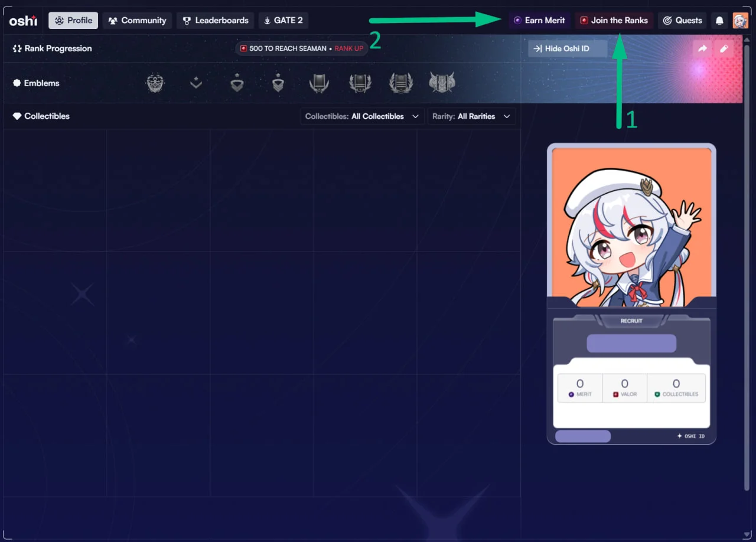The image size is (756, 542).
Task: Open the Leaderboards tab
Action: tap(215, 21)
